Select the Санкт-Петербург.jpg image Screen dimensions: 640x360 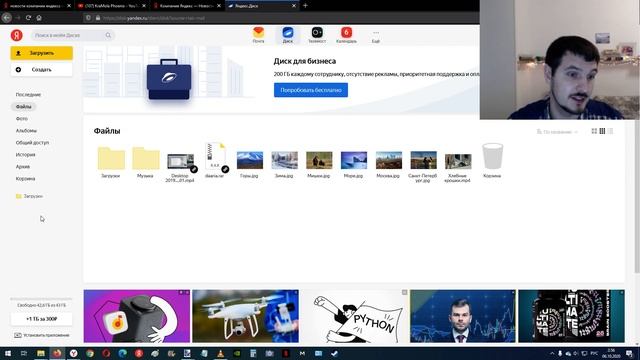[x=423, y=166]
